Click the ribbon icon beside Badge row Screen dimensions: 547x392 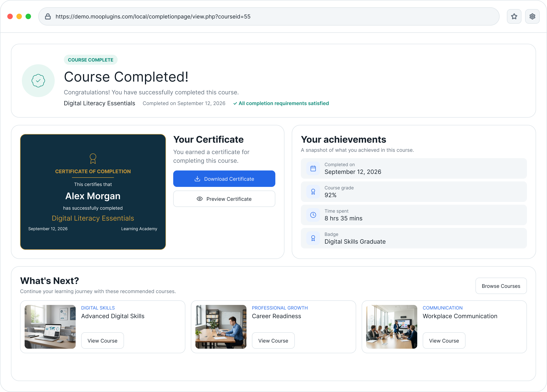[x=313, y=238]
